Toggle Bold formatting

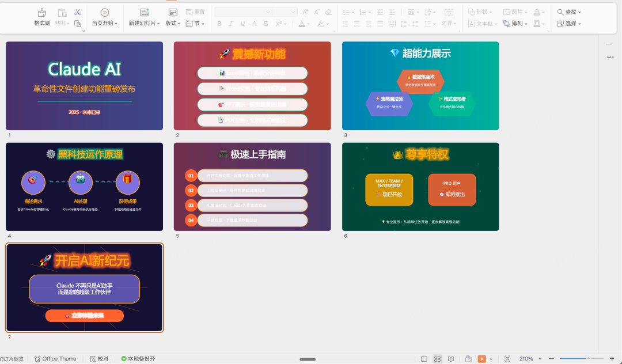[219, 24]
